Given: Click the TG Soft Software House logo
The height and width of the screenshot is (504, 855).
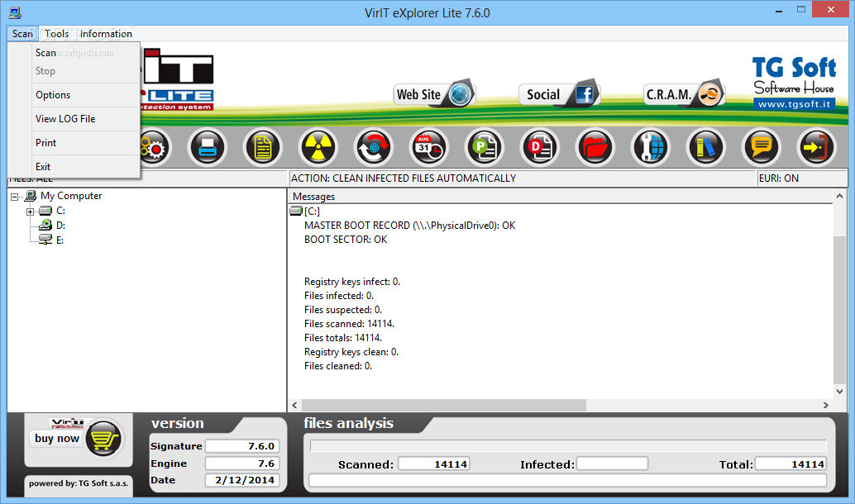Looking at the screenshot, I should pos(794,83).
